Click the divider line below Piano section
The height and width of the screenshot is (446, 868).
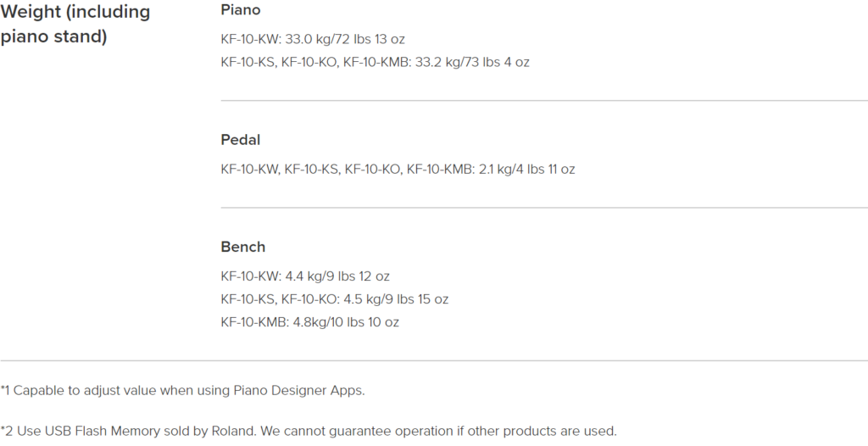pyautogui.click(x=544, y=101)
